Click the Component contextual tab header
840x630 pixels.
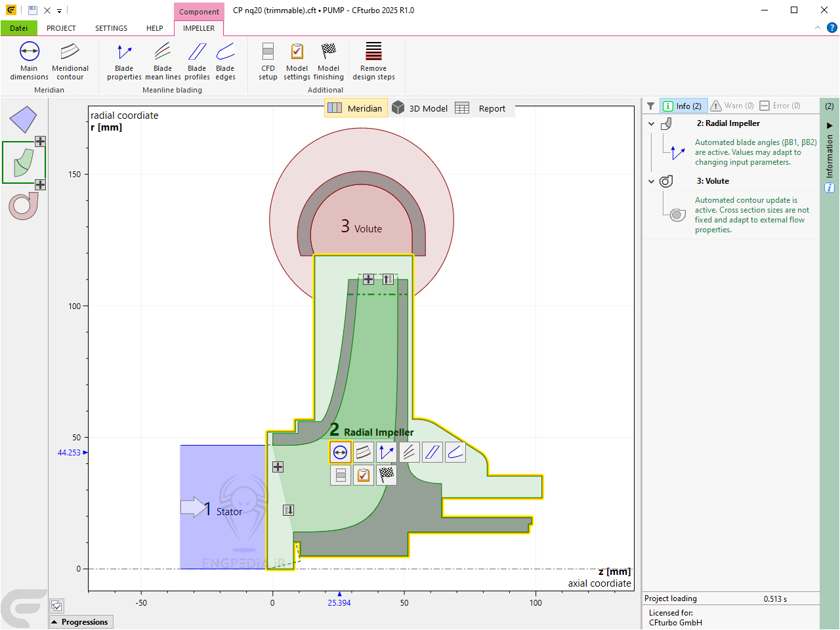click(x=199, y=11)
